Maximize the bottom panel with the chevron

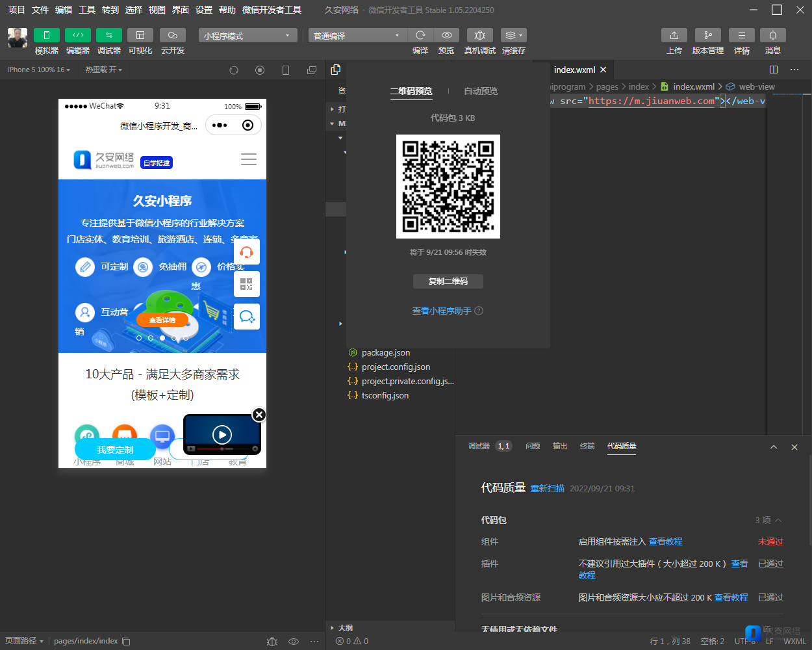774,447
